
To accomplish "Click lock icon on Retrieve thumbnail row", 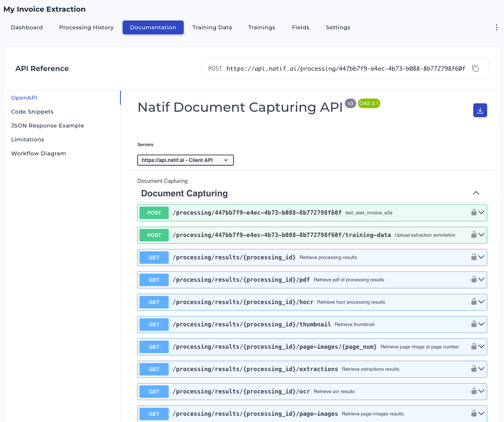I will [x=474, y=324].
